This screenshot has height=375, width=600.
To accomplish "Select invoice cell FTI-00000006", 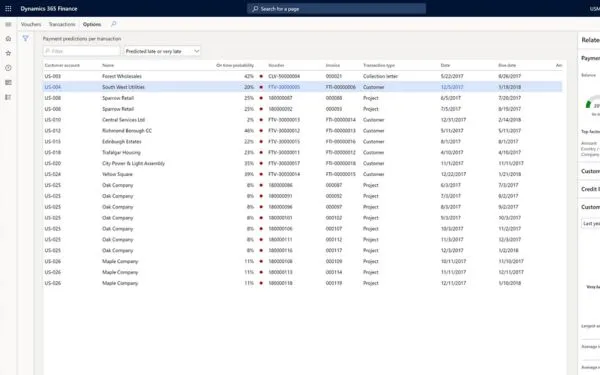I will 341,87.
